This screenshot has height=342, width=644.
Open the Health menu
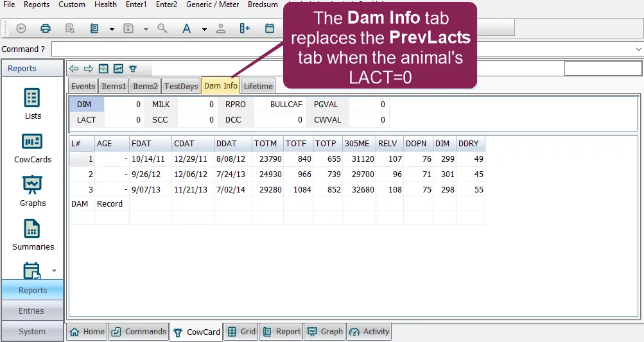(x=105, y=4)
